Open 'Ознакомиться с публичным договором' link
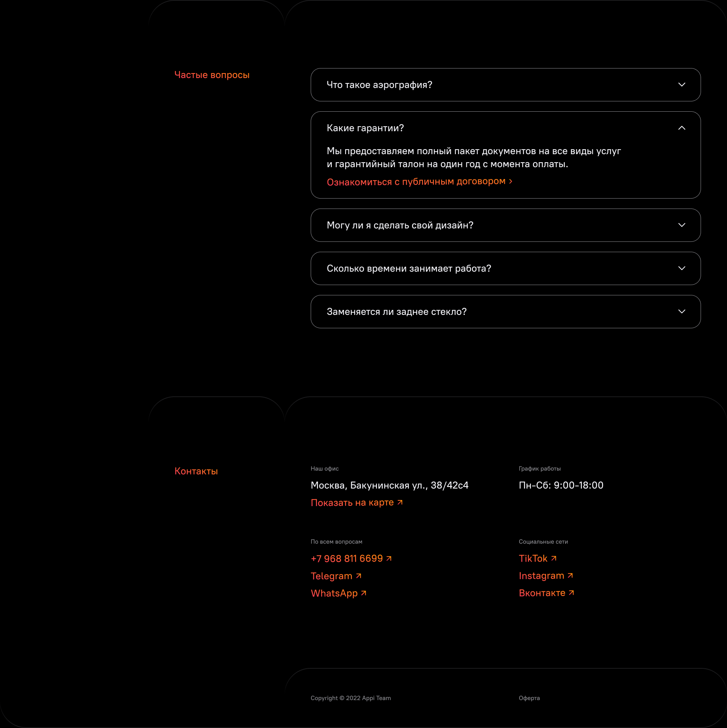 tap(416, 182)
